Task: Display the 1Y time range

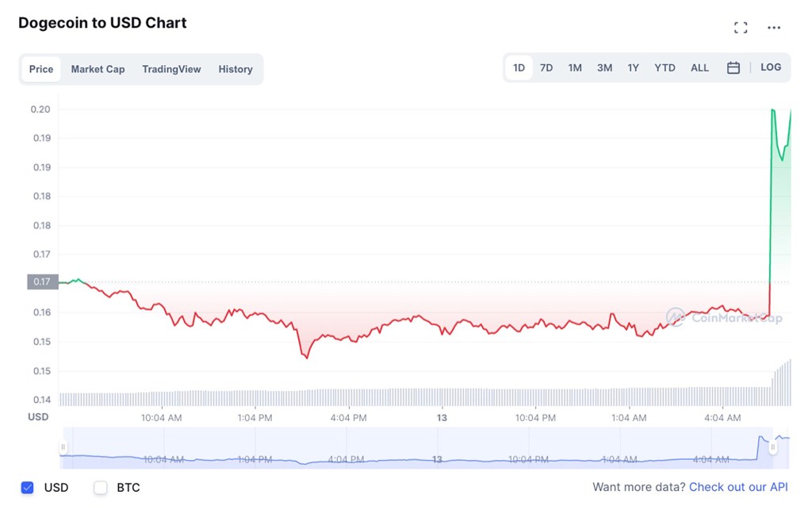Action: pos(633,68)
